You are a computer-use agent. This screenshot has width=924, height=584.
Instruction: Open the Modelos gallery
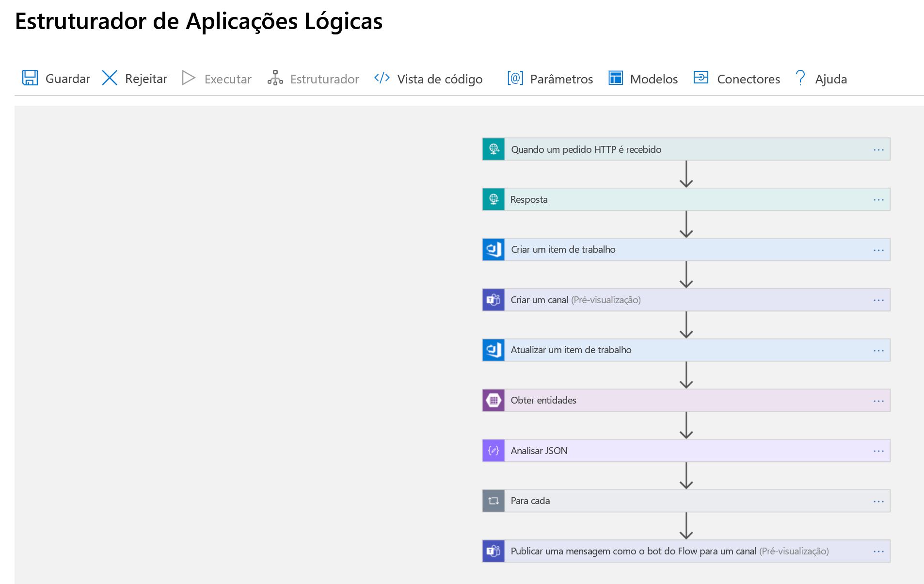pos(643,79)
